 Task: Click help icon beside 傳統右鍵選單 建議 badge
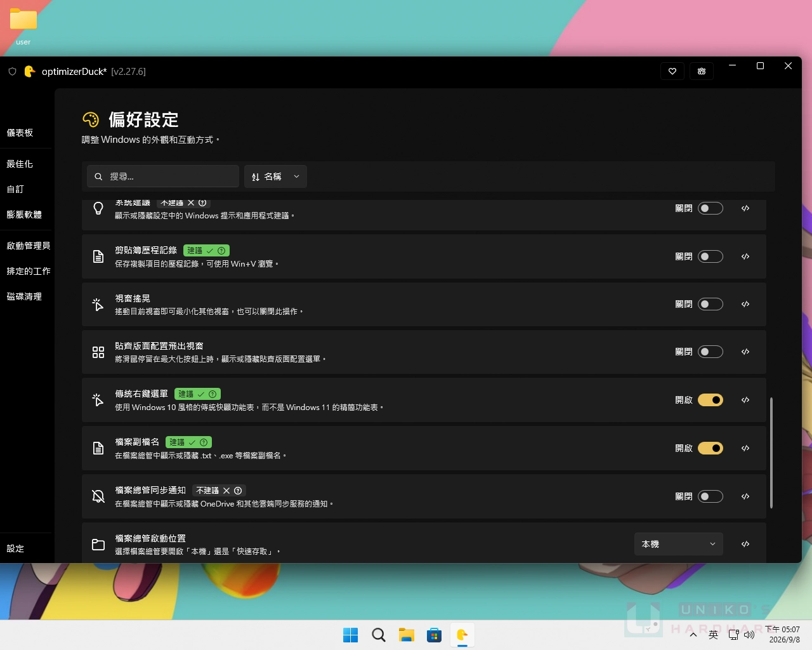point(213,394)
